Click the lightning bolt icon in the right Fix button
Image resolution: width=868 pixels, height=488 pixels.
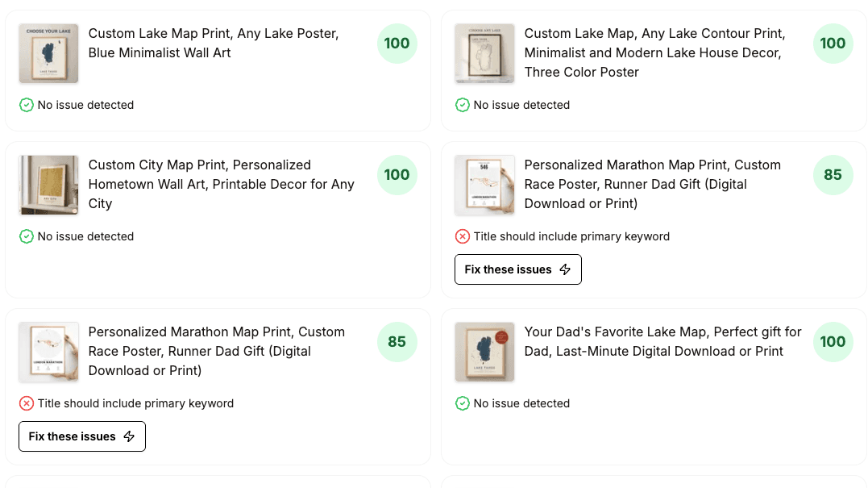point(565,269)
